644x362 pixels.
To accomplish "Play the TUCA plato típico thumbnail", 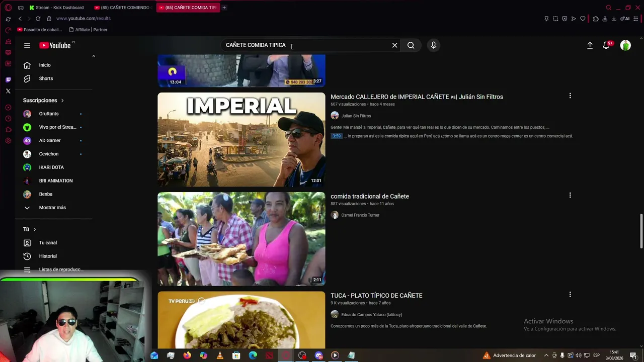I will [242, 320].
